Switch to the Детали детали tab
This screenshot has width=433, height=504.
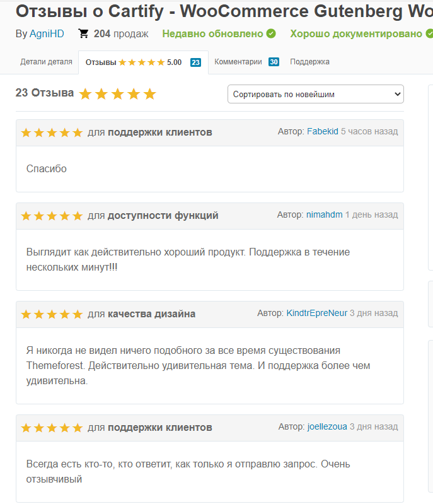coord(46,62)
